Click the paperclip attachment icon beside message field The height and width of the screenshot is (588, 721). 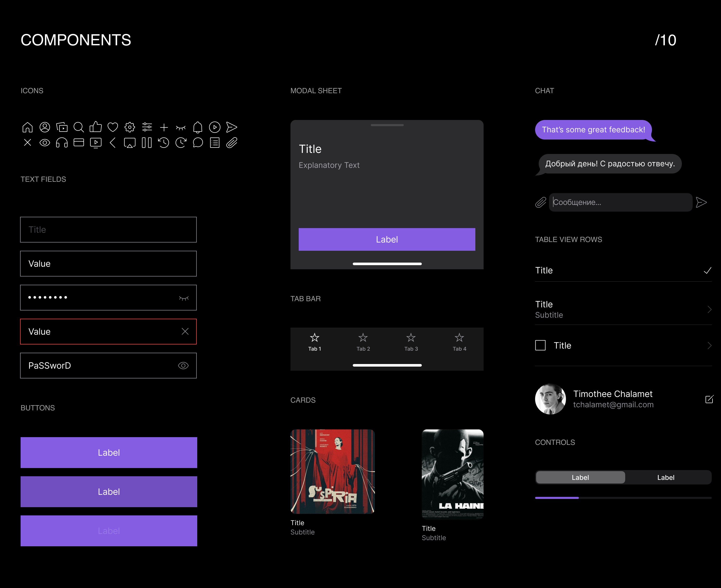(x=540, y=203)
